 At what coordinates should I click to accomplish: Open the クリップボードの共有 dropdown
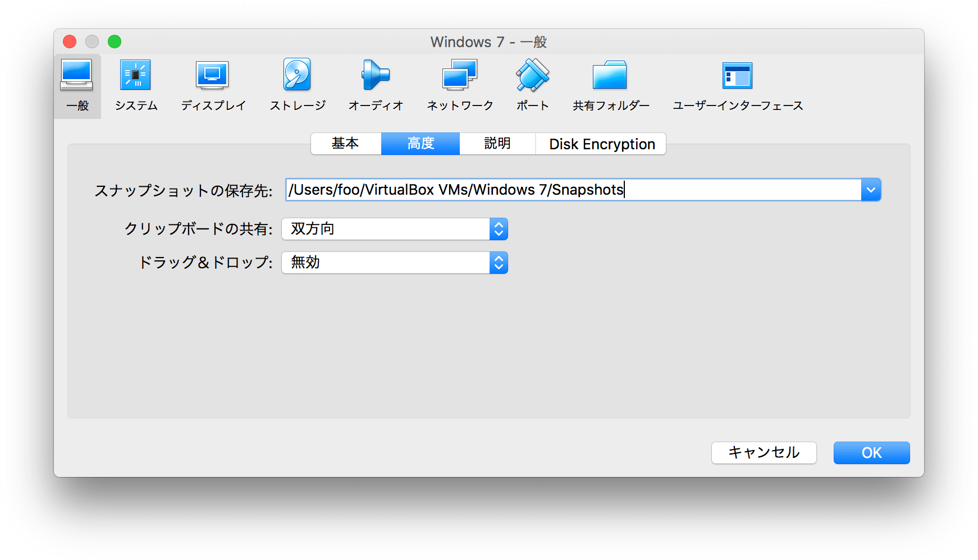coord(498,229)
